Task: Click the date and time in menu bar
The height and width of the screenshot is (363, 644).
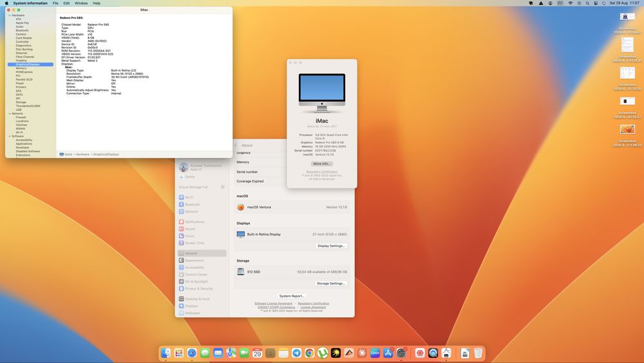Action: pyautogui.click(x=624, y=3)
